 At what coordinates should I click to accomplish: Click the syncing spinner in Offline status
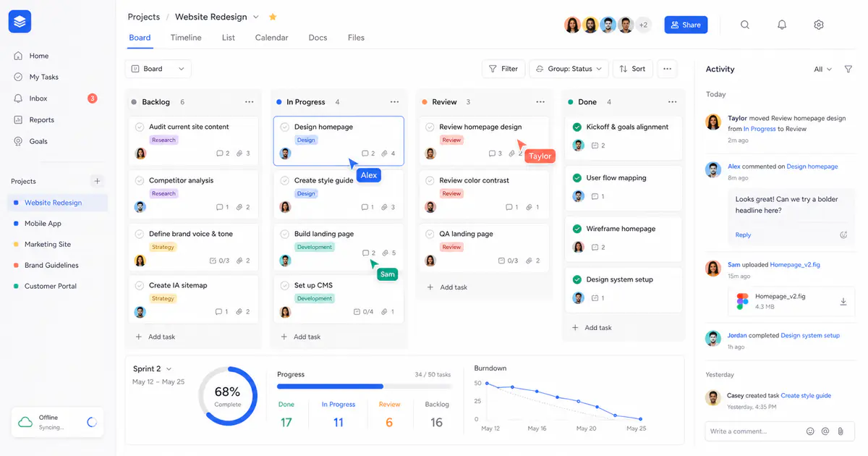point(92,422)
